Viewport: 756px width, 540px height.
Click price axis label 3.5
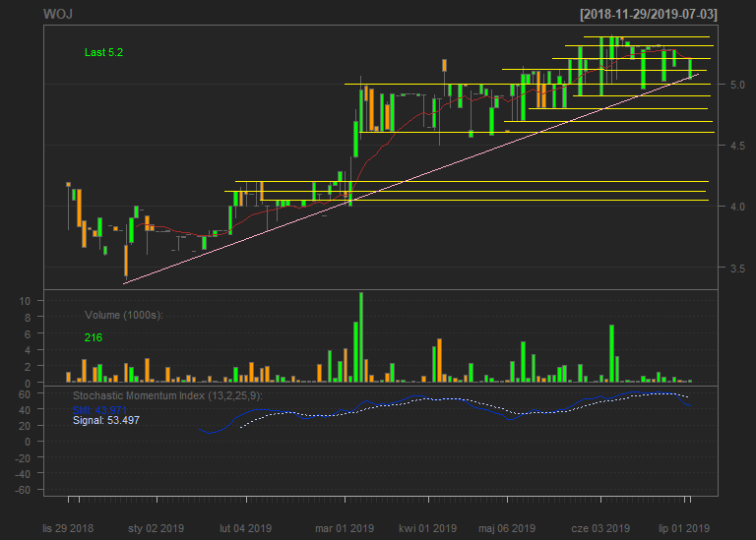tap(737, 269)
